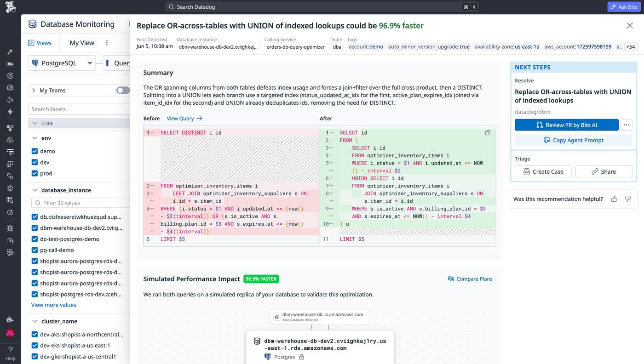
Task: Click the orders-db-query-optimizer calling service tag
Action: (296, 47)
